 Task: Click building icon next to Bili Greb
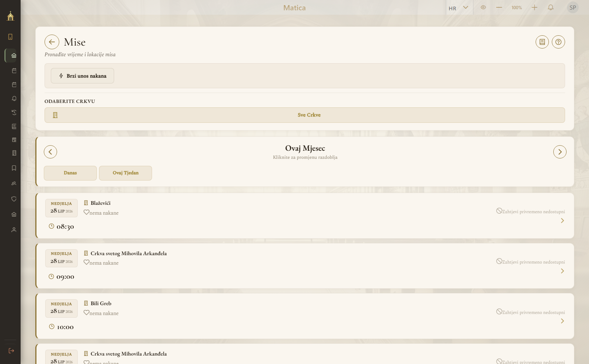(x=86, y=303)
